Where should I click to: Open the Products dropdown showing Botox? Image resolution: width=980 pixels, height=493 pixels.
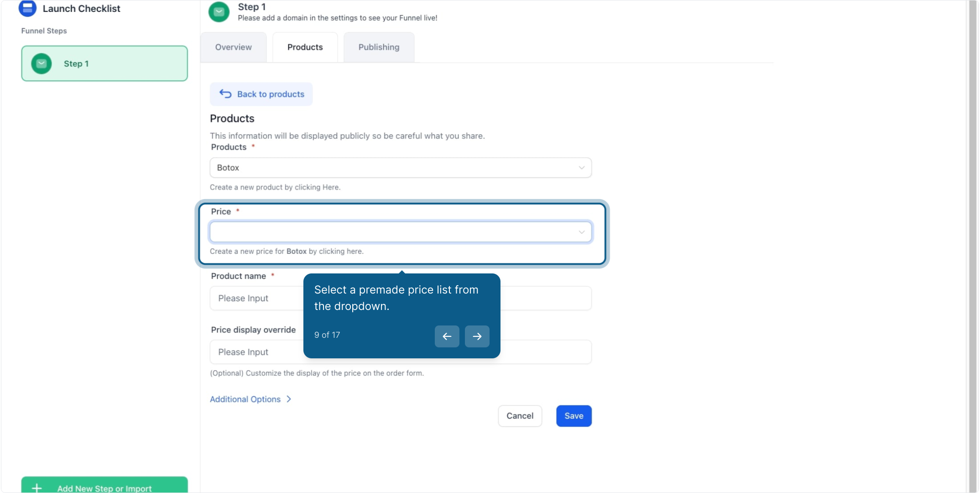pyautogui.click(x=401, y=168)
